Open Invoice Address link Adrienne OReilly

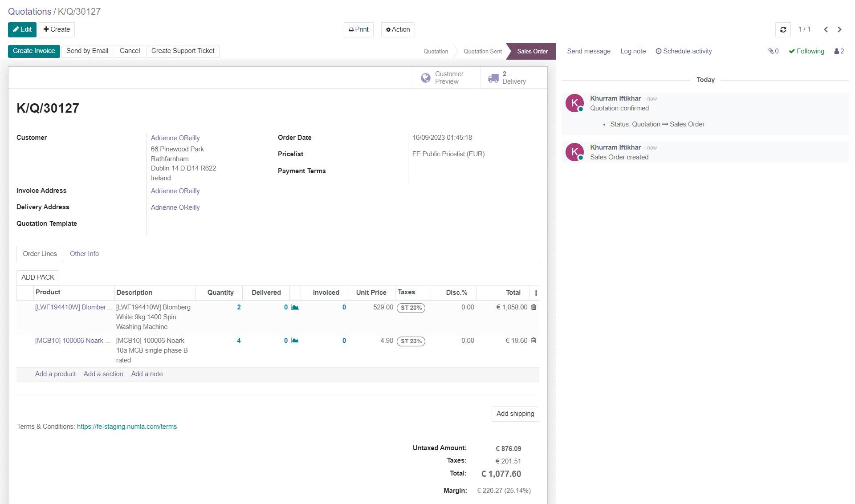pyautogui.click(x=175, y=191)
